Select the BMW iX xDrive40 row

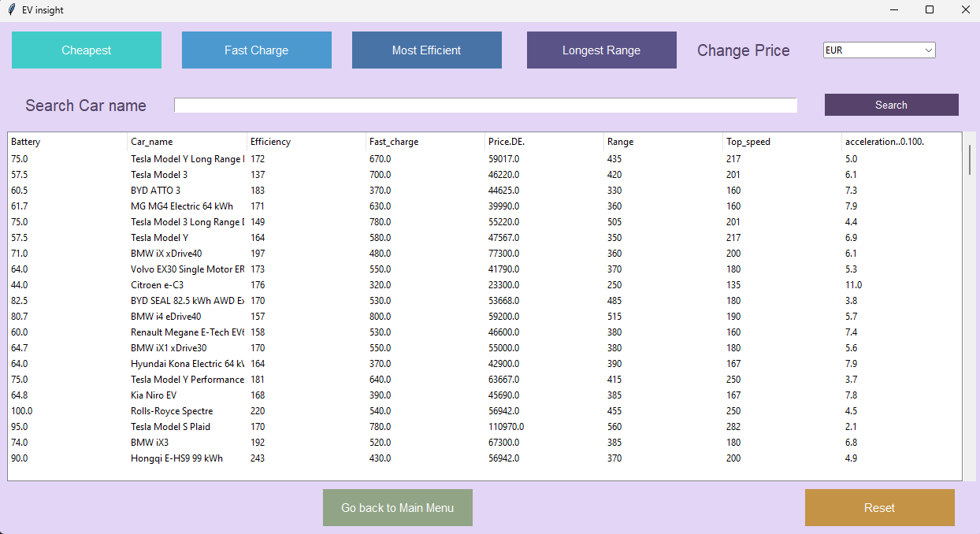point(484,254)
